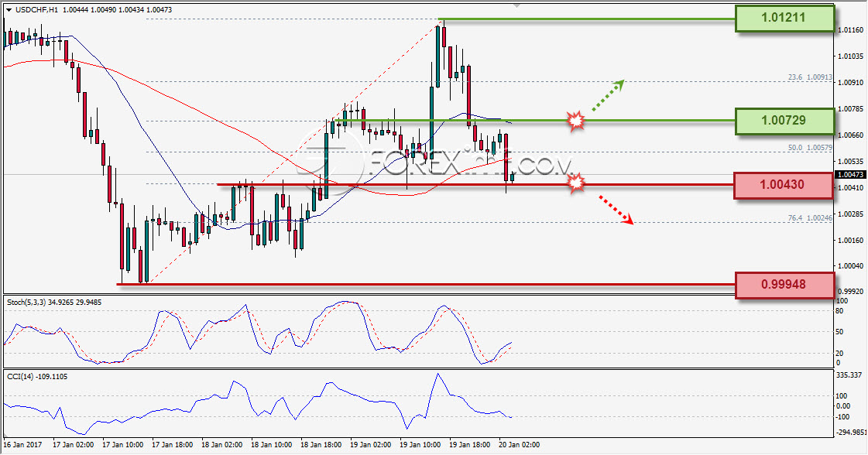Screen dimensions: 868x455
Task: Click the 20 Jan 02:00 time axis label
Action: point(519,444)
